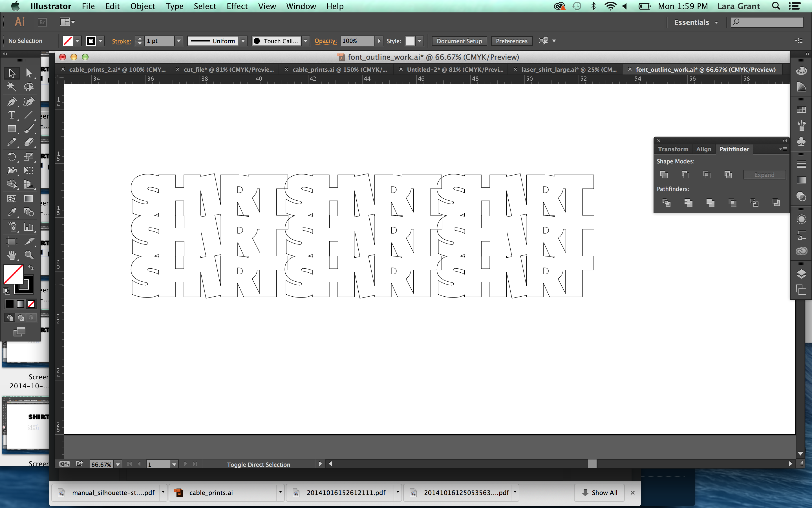
Task: Open the Effect menu
Action: pos(237,6)
